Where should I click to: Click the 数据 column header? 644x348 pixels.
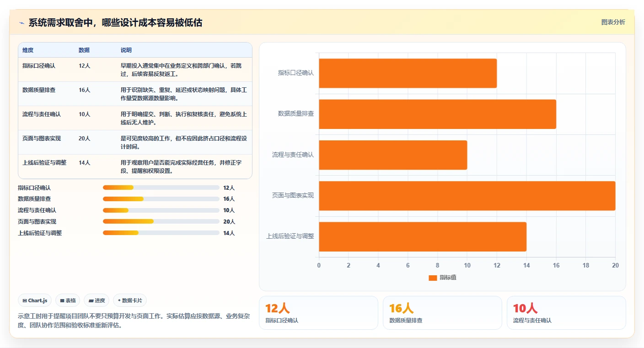point(84,50)
